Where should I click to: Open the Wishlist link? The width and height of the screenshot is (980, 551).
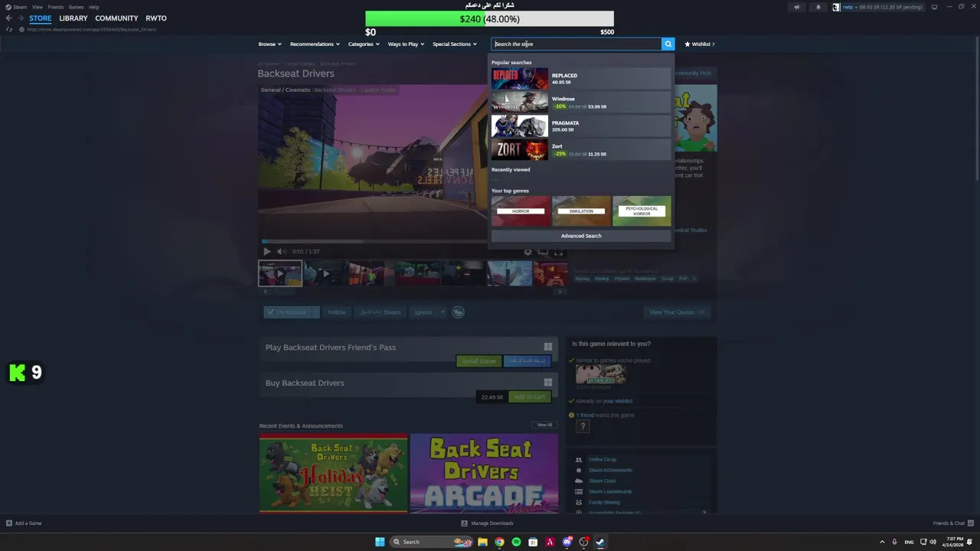click(700, 44)
